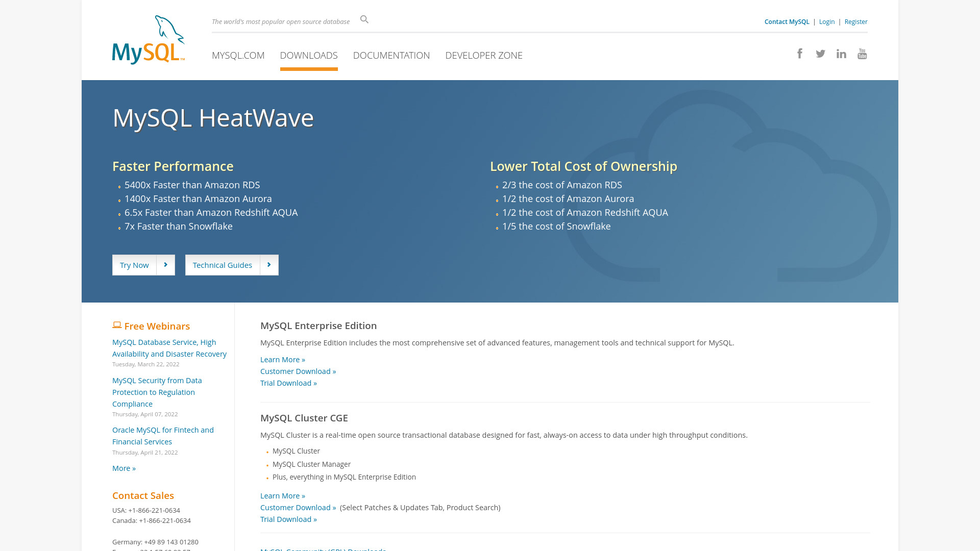Click the Germany phone number line
The height and width of the screenshot is (551, 980).
pyautogui.click(x=155, y=542)
